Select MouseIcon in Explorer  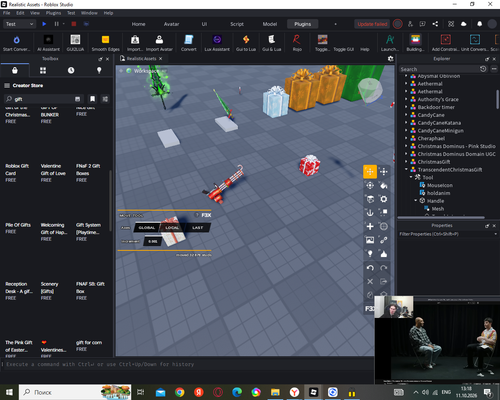(x=440, y=185)
